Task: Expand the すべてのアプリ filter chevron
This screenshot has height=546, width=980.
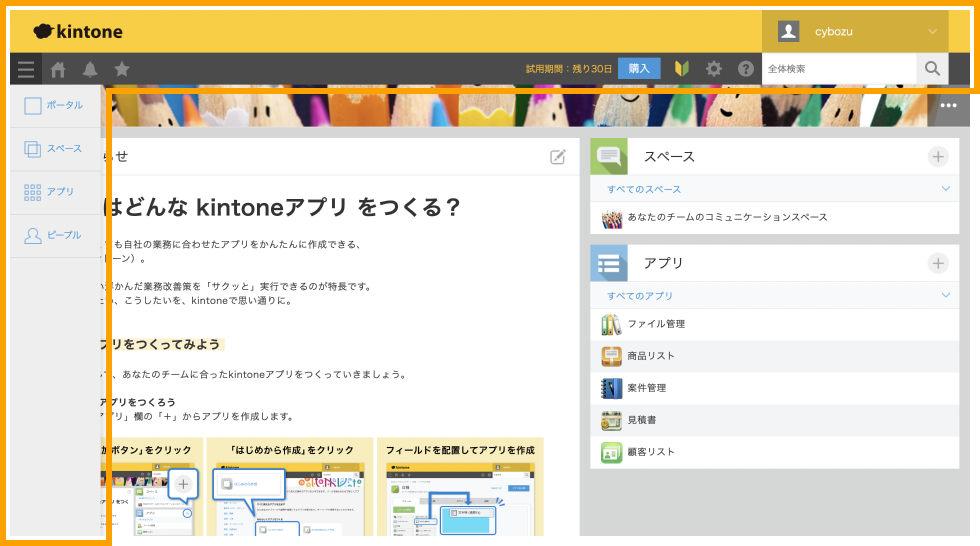Action: click(945, 296)
